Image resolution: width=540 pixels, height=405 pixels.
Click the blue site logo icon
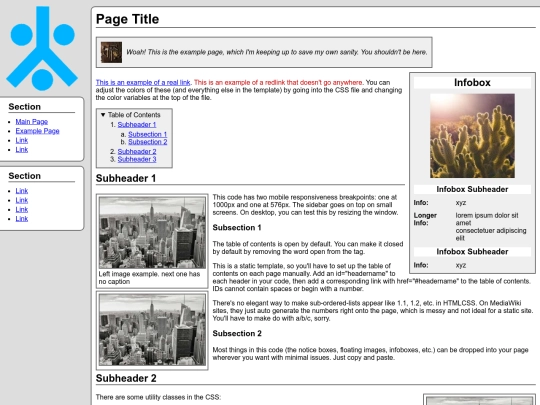(42, 48)
